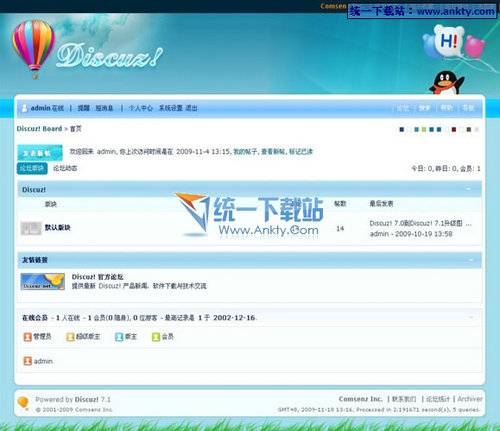Open 搜索 in the right navbar

coord(425,108)
